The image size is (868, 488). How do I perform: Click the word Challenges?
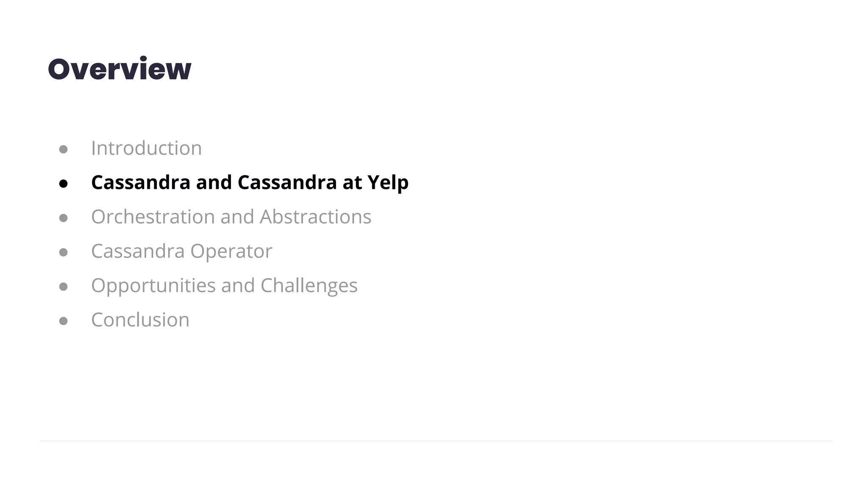pos(309,286)
